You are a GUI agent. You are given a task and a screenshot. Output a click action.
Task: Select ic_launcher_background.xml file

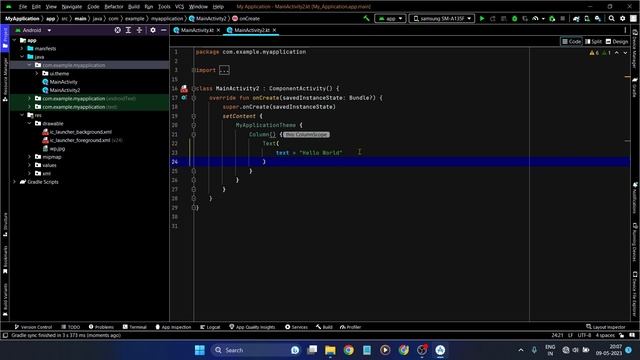pos(81,132)
